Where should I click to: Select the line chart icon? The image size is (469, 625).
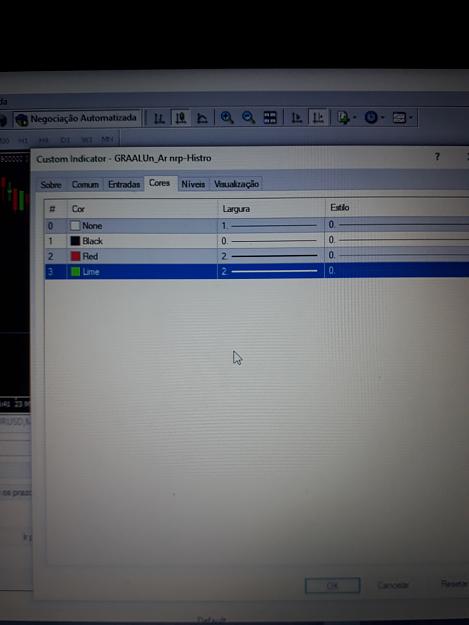(x=202, y=118)
